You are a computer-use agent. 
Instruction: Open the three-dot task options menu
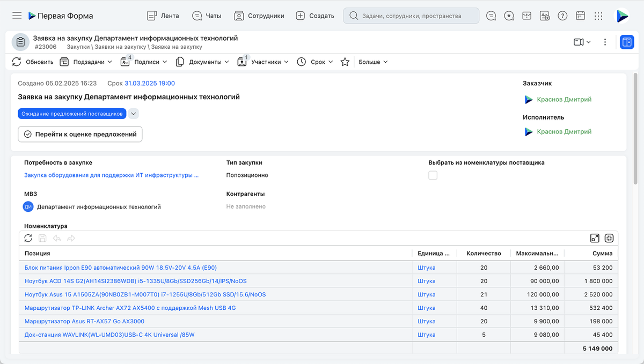click(605, 42)
